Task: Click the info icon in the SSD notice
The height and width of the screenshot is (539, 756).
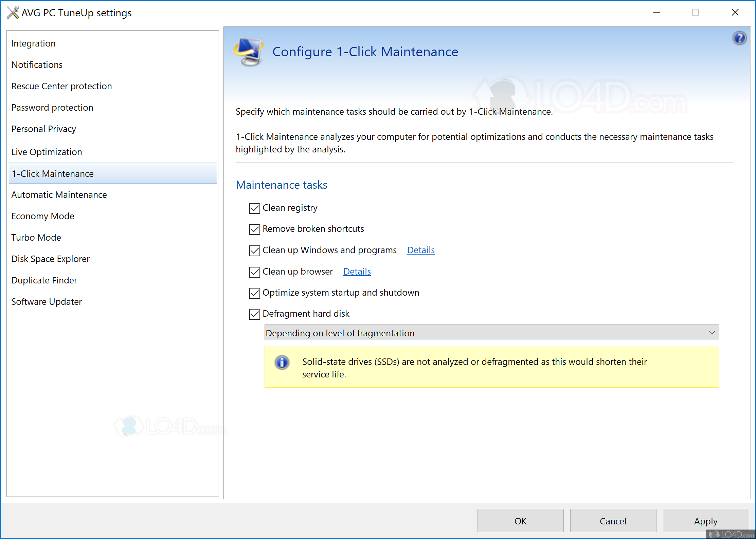Action: click(282, 363)
